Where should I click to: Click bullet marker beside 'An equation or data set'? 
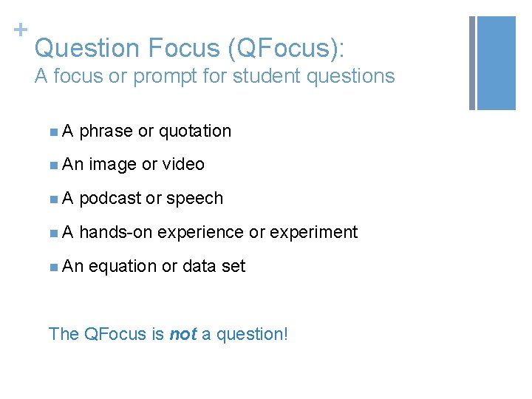[x=55, y=266]
